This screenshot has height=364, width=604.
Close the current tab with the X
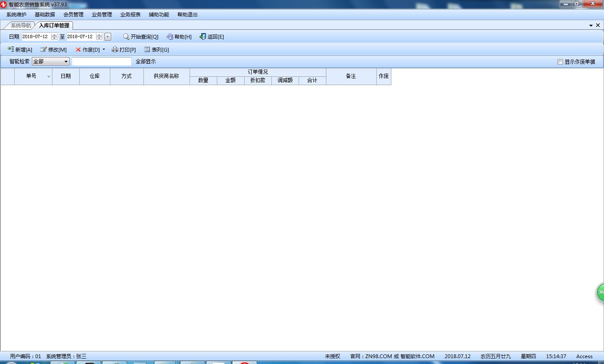pyautogui.click(x=598, y=25)
